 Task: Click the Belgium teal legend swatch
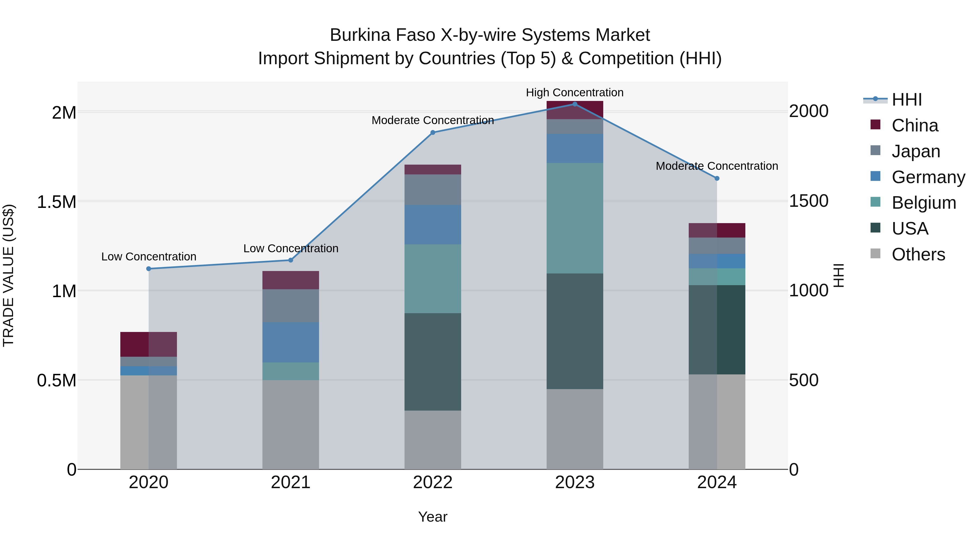click(875, 202)
